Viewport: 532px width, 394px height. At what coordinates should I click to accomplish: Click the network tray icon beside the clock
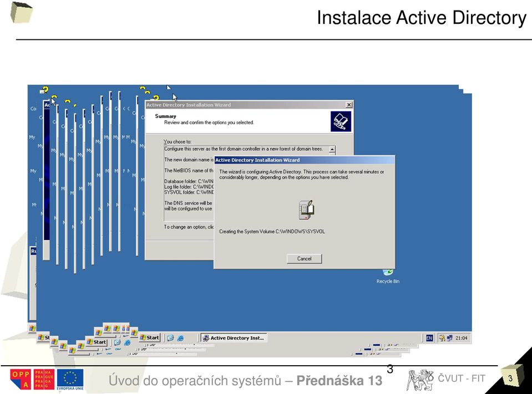point(449,338)
